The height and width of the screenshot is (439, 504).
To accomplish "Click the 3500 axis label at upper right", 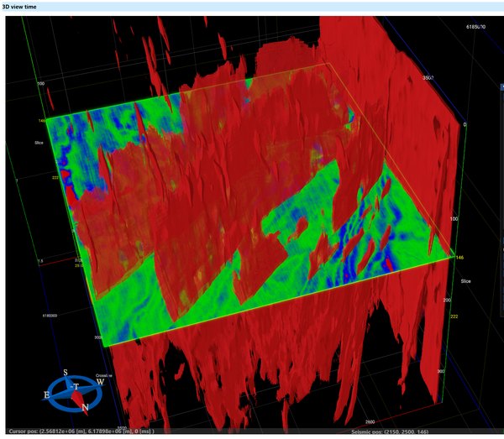I will click(x=428, y=78).
